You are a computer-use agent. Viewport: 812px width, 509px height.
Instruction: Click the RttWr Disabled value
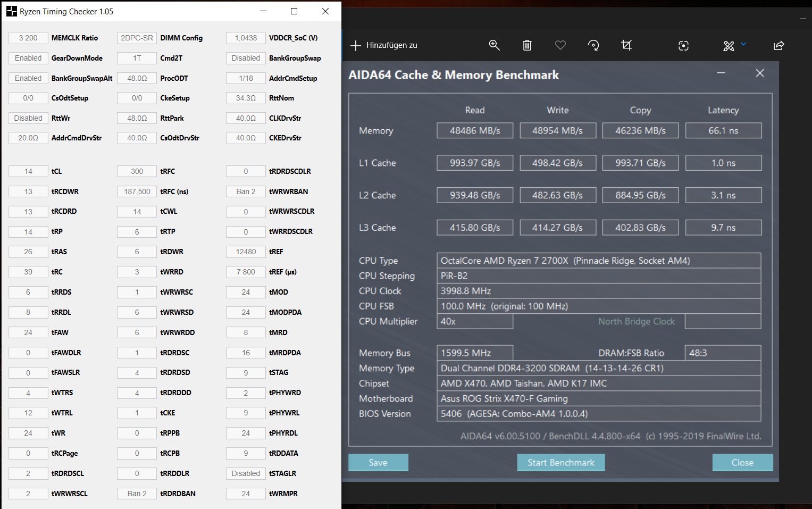[x=28, y=118]
